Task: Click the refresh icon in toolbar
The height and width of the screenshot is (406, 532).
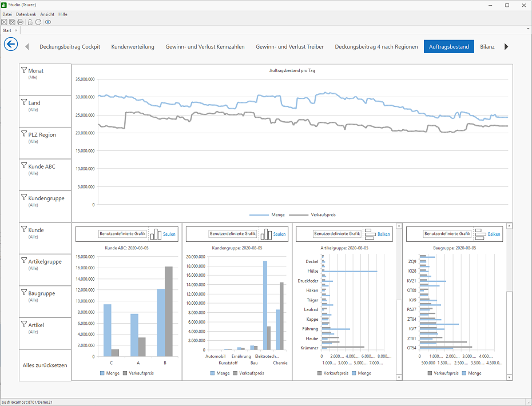Action: (x=38, y=22)
